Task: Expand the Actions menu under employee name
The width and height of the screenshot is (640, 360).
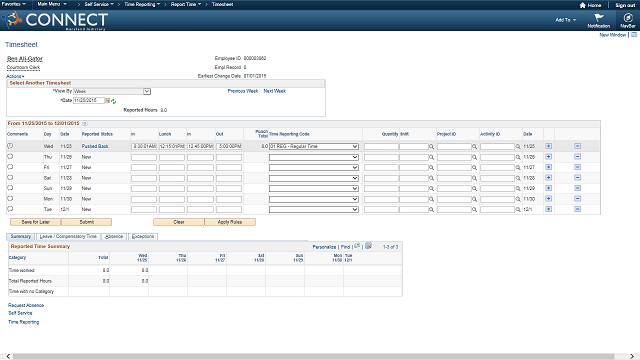Action: coord(15,76)
